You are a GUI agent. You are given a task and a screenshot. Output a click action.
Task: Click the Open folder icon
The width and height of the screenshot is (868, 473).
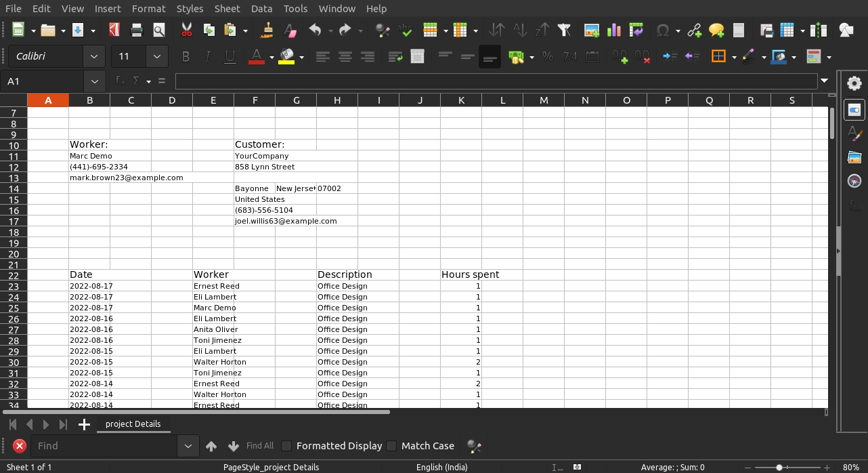pyautogui.click(x=47, y=30)
